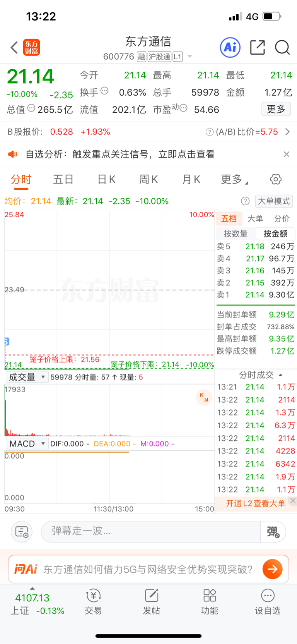Tap the 融 margin tag
The height and width of the screenshot is (644, 297).
[x=142, y=57]
